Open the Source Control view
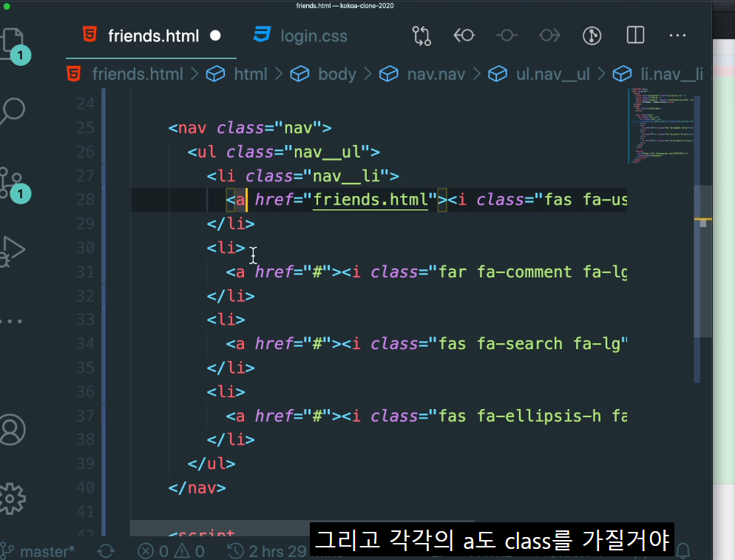The image size is (735, 560). click(11, 182)
